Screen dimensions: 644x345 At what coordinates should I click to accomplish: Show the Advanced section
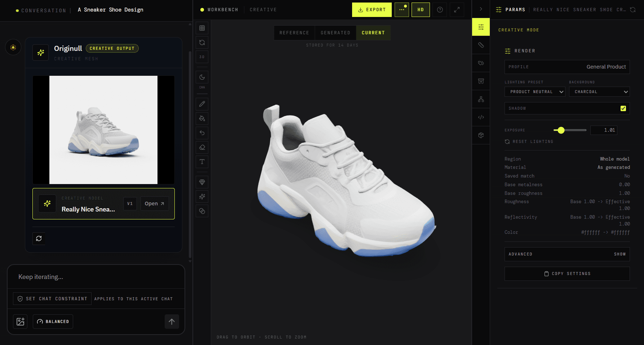click(x=567, y=254)
